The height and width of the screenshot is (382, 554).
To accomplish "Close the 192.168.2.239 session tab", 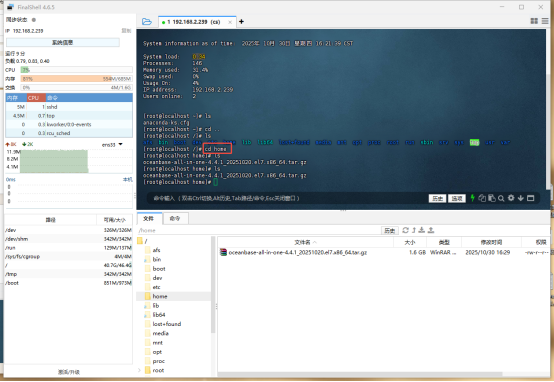I will tap(230, 22).
